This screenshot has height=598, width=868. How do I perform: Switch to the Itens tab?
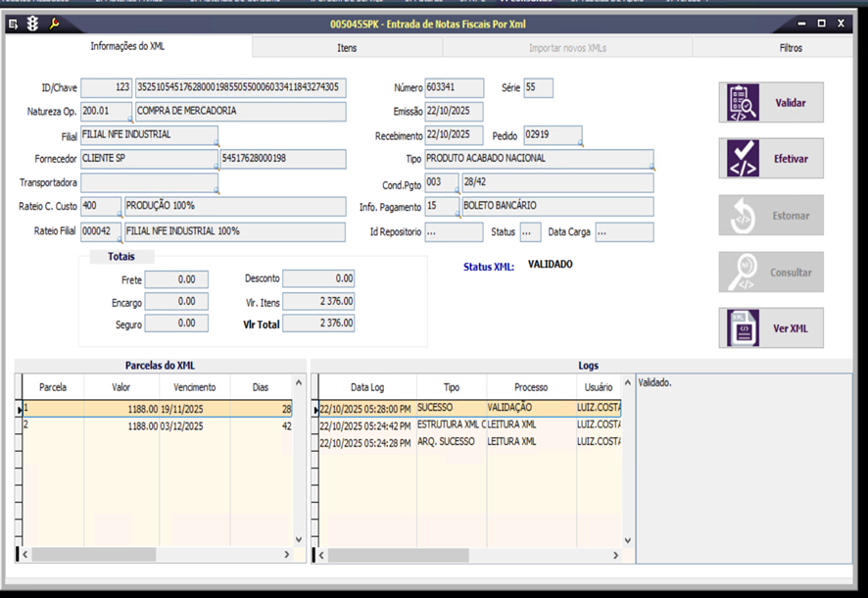[347, 48]
